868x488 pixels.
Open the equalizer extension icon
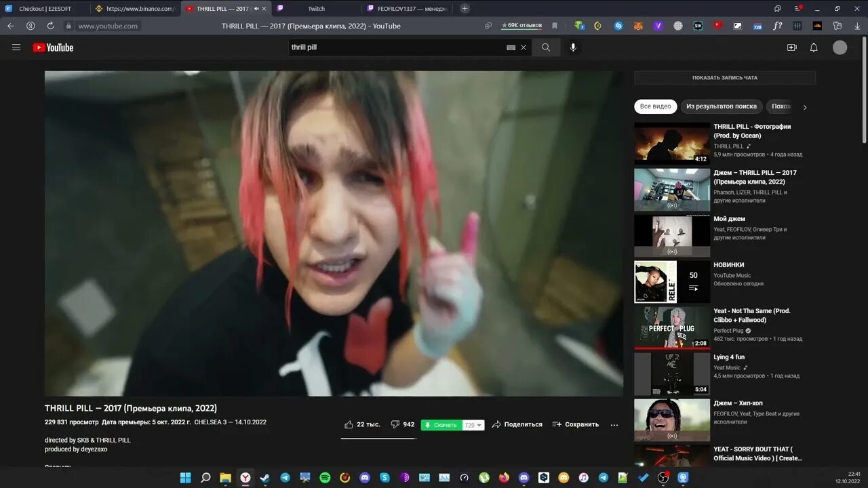797,26
